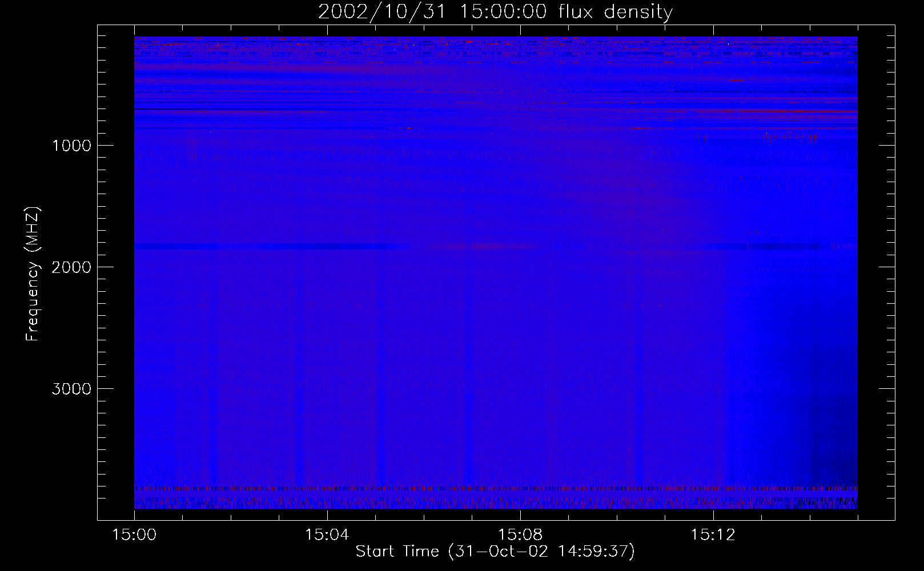Click the 15:08 time tick label

(520, 535)
